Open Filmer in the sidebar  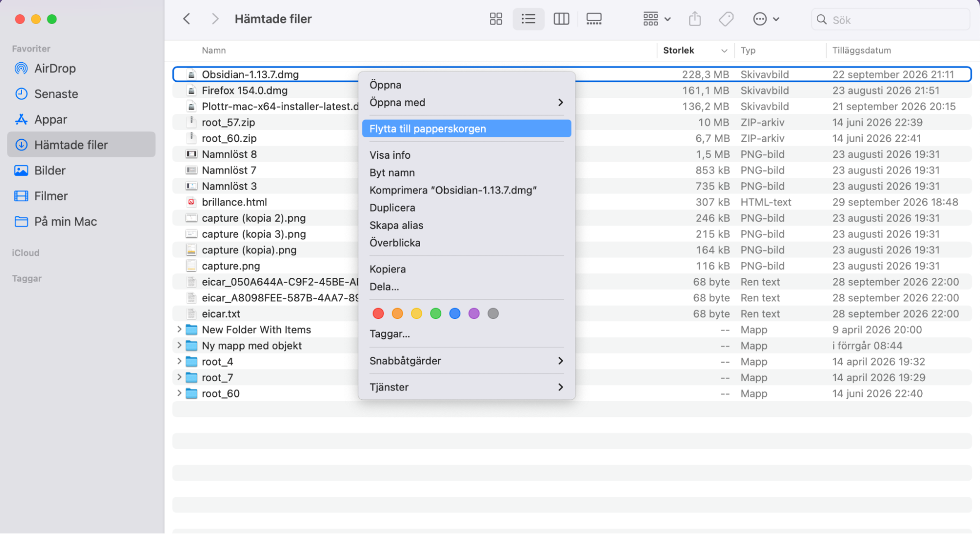click(x=81, y=196)
